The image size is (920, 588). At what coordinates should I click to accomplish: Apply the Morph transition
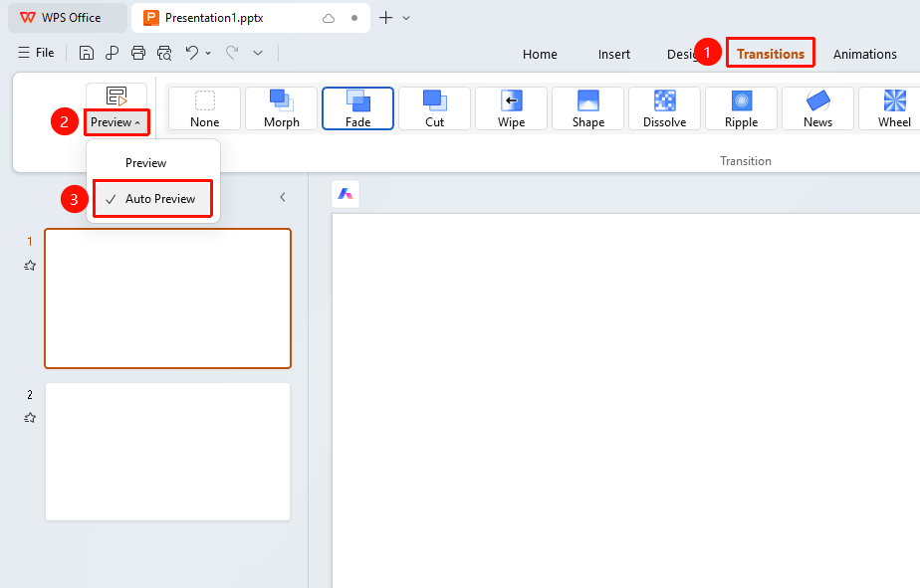tap(281, 108)
